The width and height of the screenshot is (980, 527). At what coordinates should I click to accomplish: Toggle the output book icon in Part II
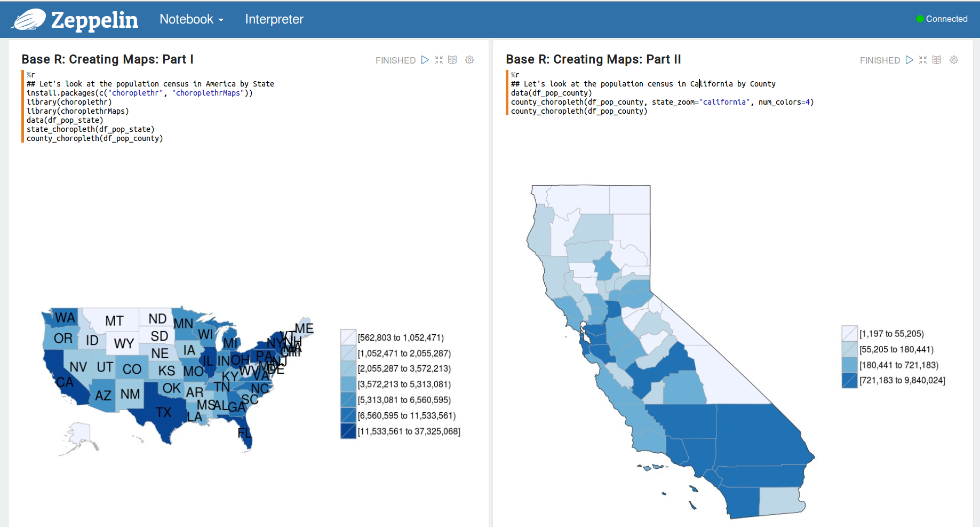(x=937, y=60)
